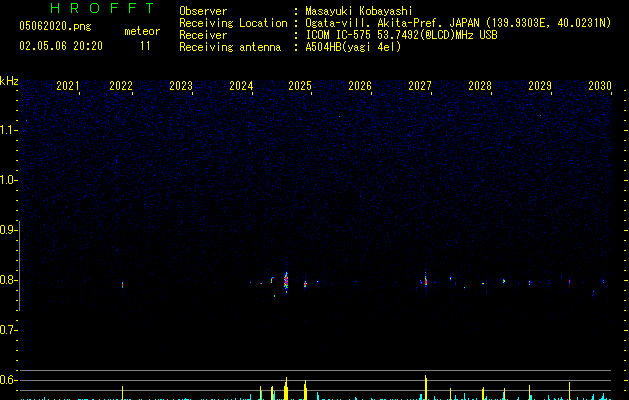This screenshot has width=629, height=400.
Task: Click the yellow intensity bar near 2022
Action: pyautogui.click(x=122, y=393)
